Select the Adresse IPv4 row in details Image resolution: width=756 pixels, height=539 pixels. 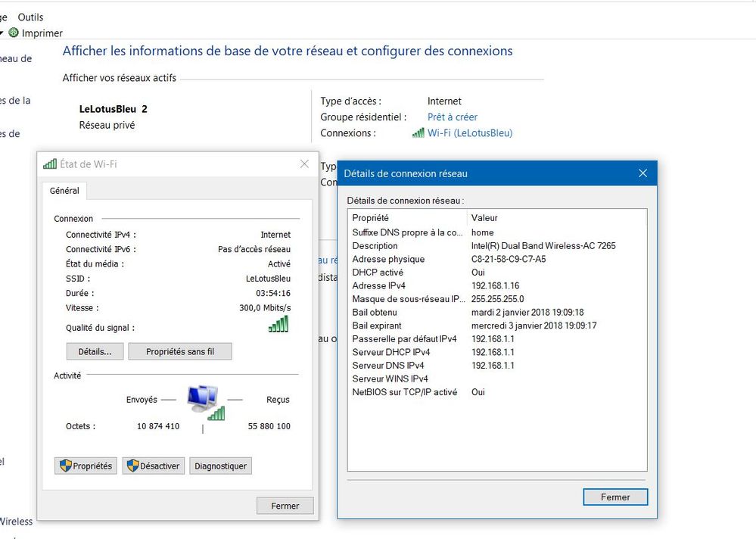378,286
